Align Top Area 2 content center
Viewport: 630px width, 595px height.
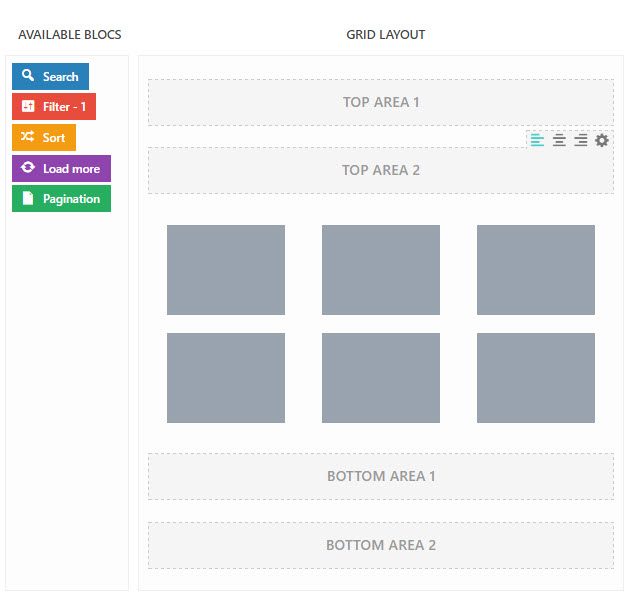click(559, 141)
